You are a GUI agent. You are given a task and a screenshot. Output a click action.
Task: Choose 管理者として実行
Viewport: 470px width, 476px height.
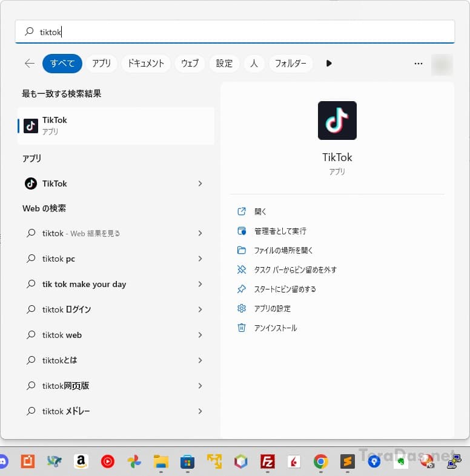[280, 231]
